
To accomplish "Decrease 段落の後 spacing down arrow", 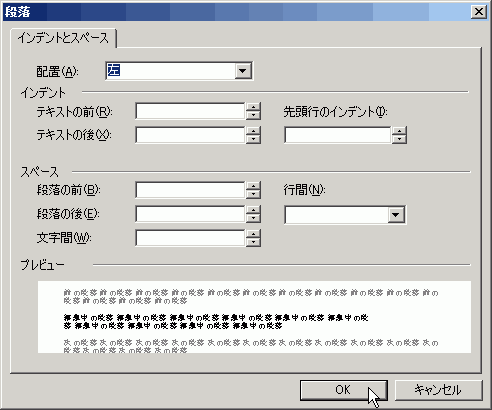I will 253,218.
